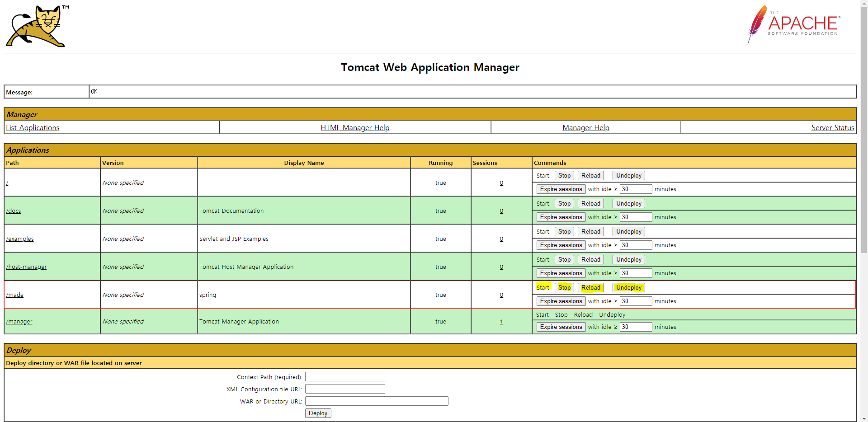Open the Manager Help link
This screenshot has height=422, width=868.
point(586,128)
